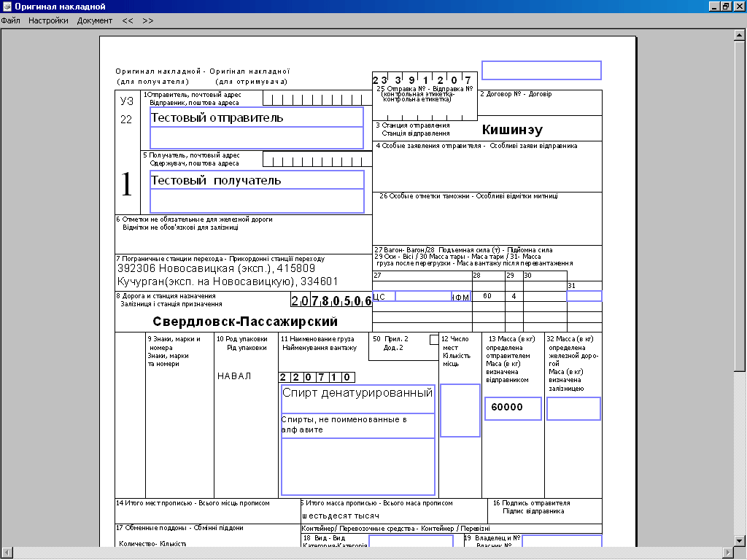Click the vertical scrollbar down arrow

(x=740, y=540)
